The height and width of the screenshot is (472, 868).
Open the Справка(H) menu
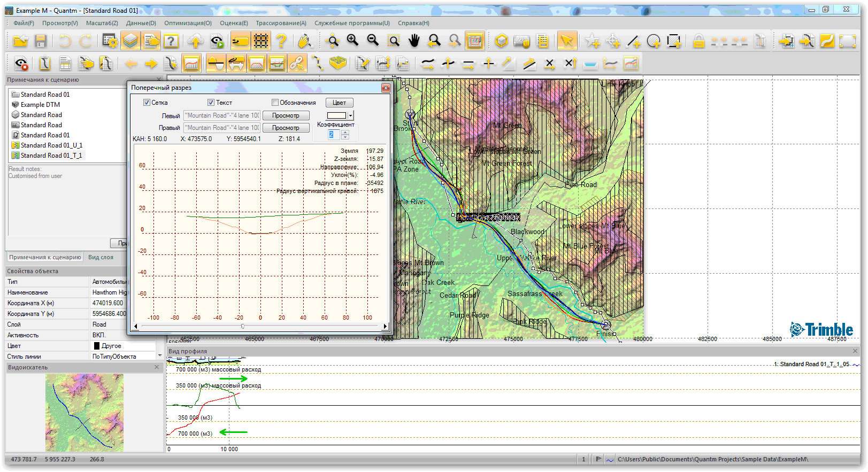413,23
